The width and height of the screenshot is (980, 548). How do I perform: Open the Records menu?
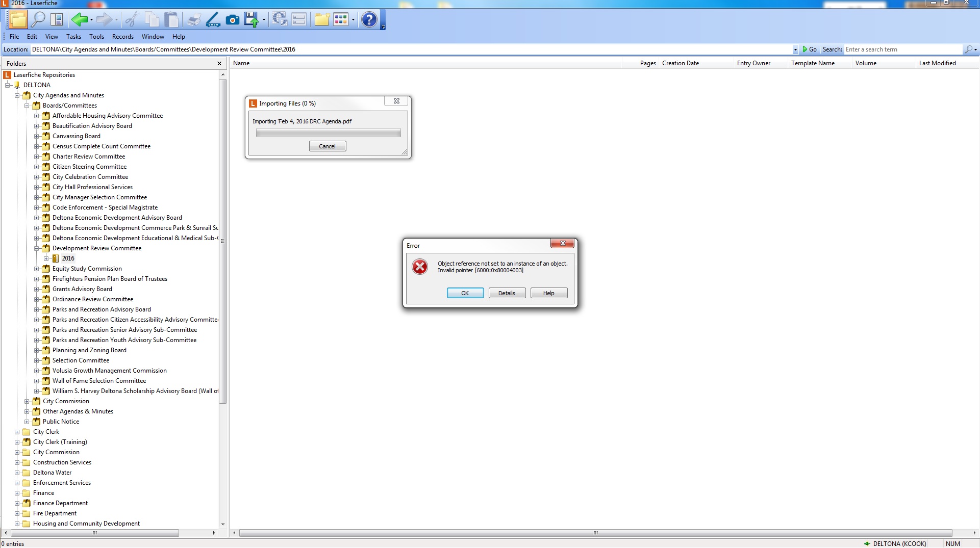coord(123,37)
